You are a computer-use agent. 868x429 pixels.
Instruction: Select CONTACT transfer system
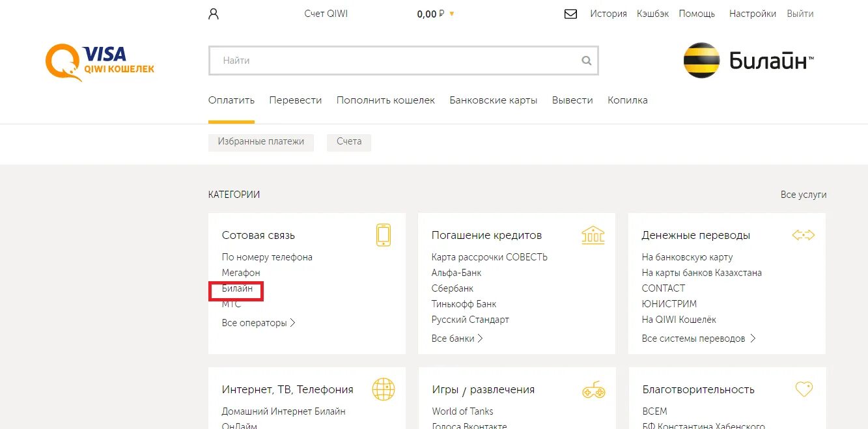tap(664, 288)
